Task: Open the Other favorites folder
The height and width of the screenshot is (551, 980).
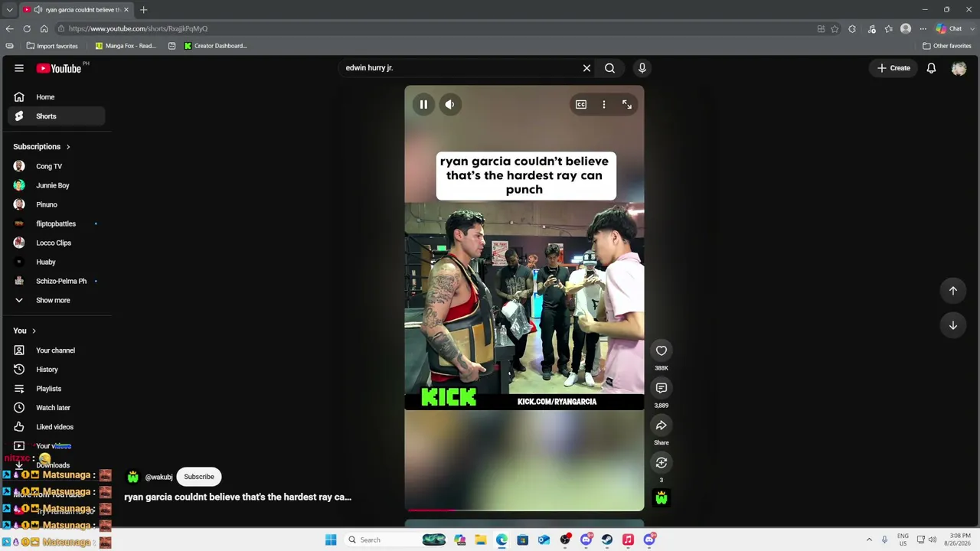Action: [946, 46]
